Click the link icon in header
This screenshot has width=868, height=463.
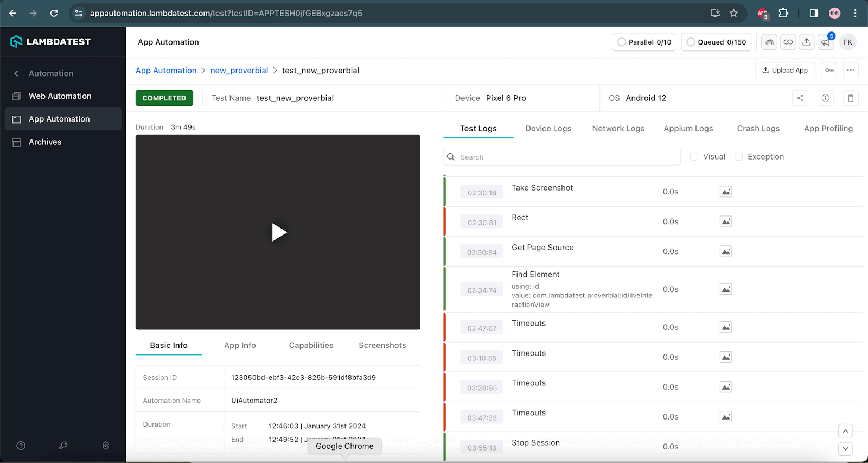pos(788,42)
